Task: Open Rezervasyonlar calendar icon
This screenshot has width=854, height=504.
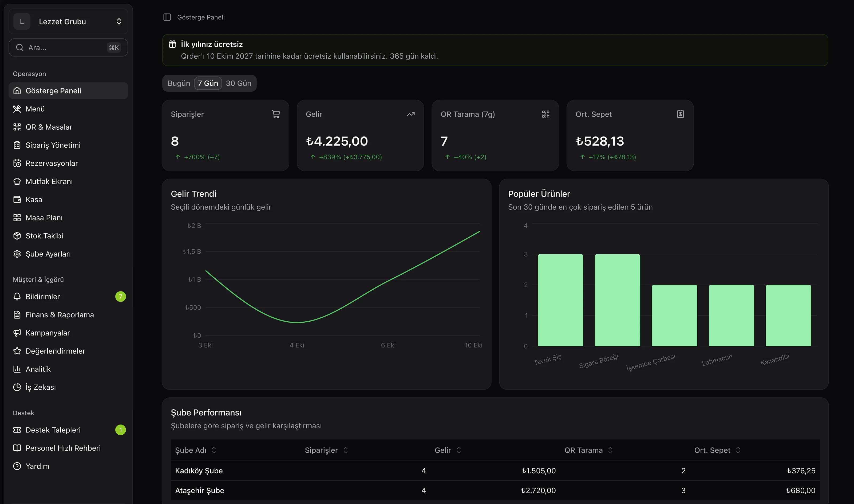Action: (17, 163)
